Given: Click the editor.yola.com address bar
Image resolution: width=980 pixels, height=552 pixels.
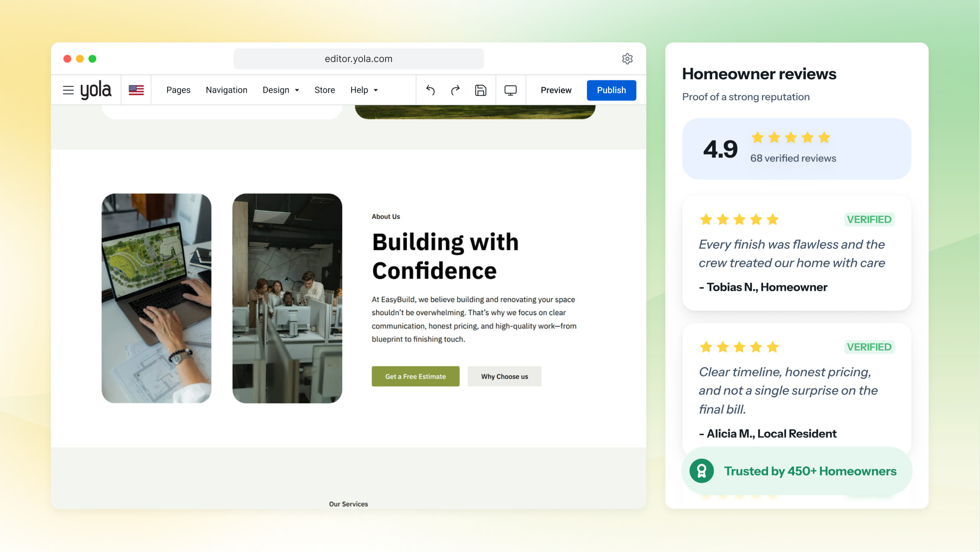Looking at the screenshot, I should click(x=359, y=59).
